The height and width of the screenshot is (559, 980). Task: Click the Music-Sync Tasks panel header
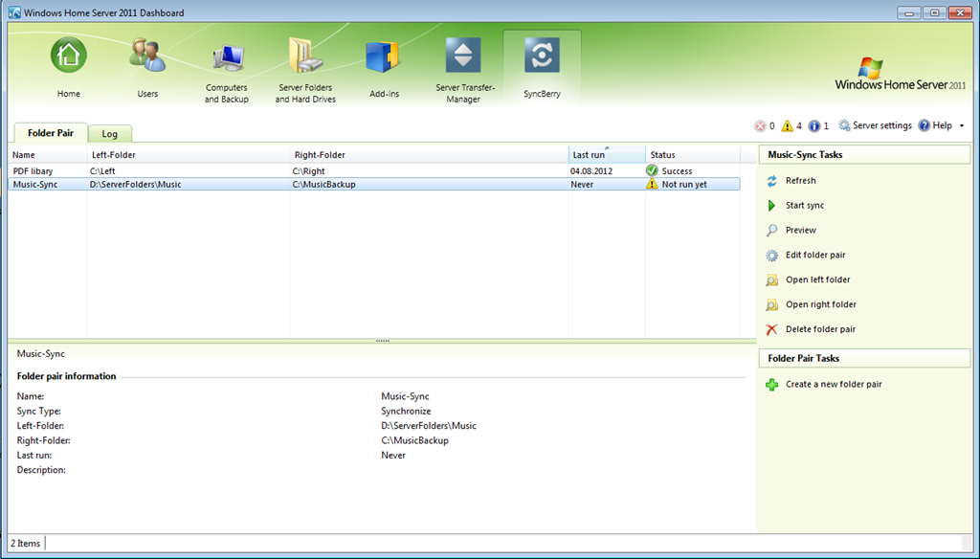864,154
